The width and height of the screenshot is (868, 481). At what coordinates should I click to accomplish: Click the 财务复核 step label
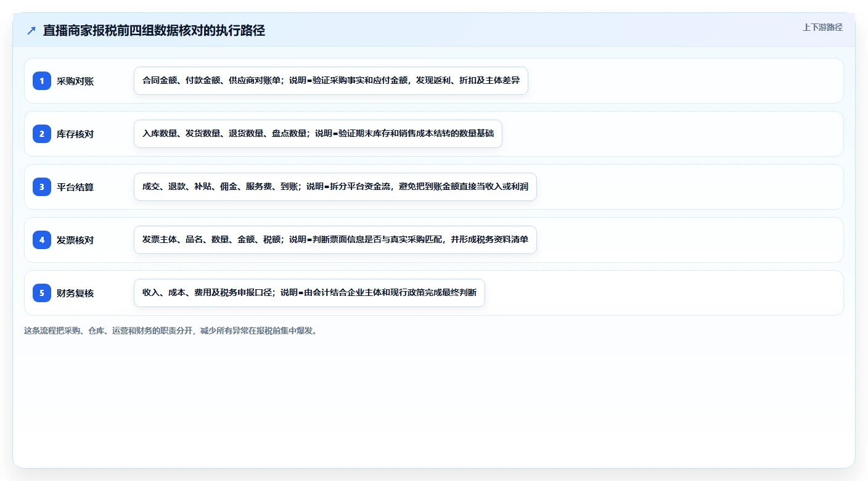[x=75, y=293]
